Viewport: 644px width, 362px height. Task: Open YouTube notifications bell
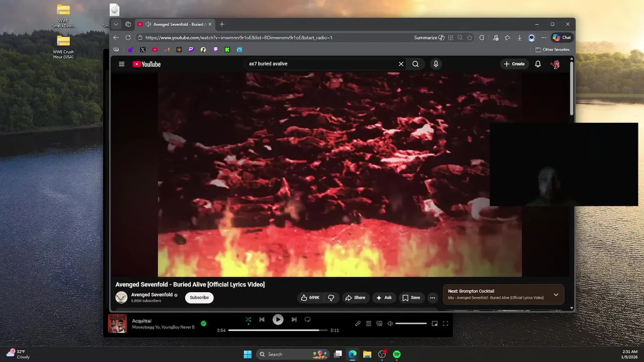(538, 64)
